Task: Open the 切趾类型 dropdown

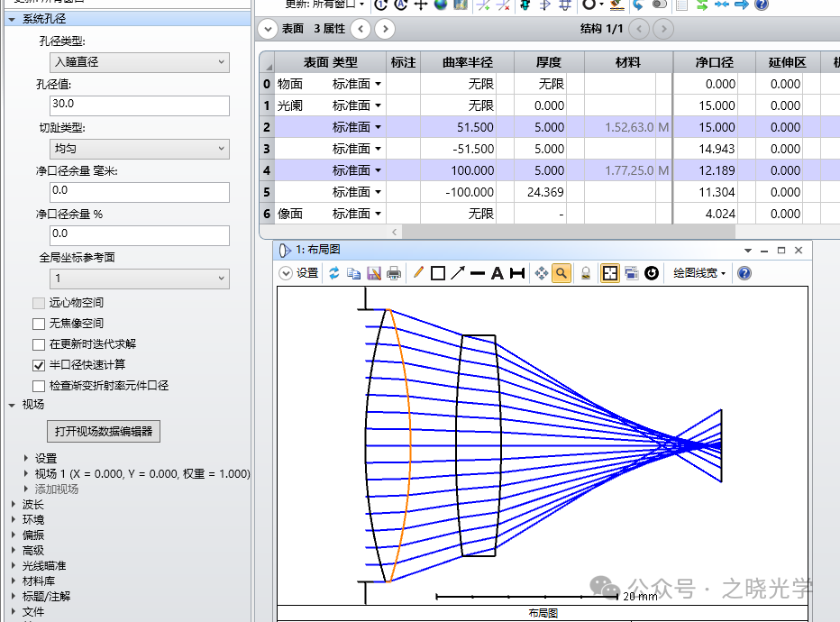Action: pos(140,149)
